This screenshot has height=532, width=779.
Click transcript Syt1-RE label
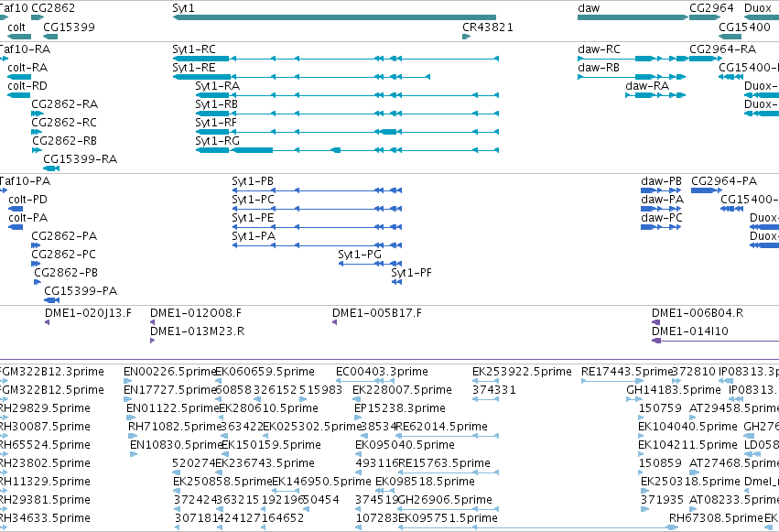(x=194, y=68)
